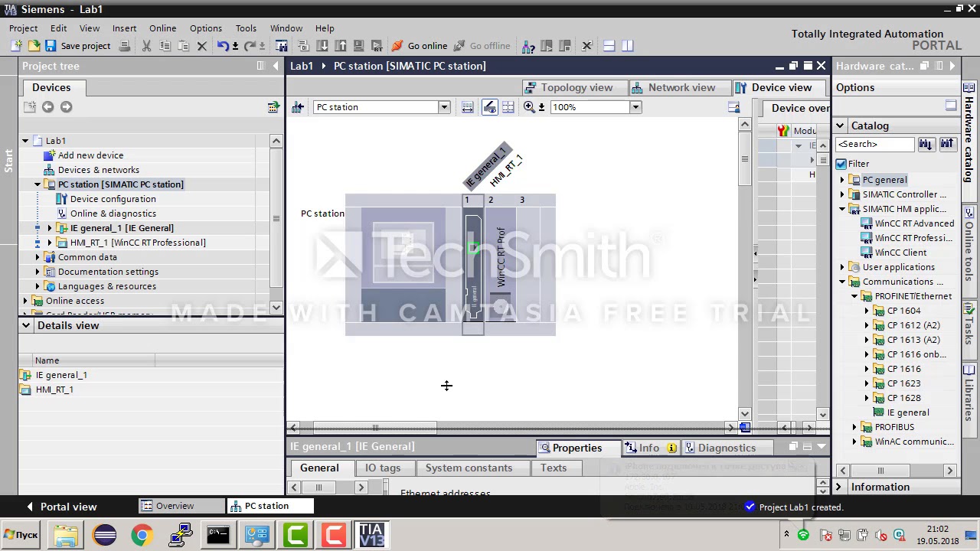Open the Online menu
This screenshot has height=551, width=980.
pyautogui.click(x=162, y=28)
